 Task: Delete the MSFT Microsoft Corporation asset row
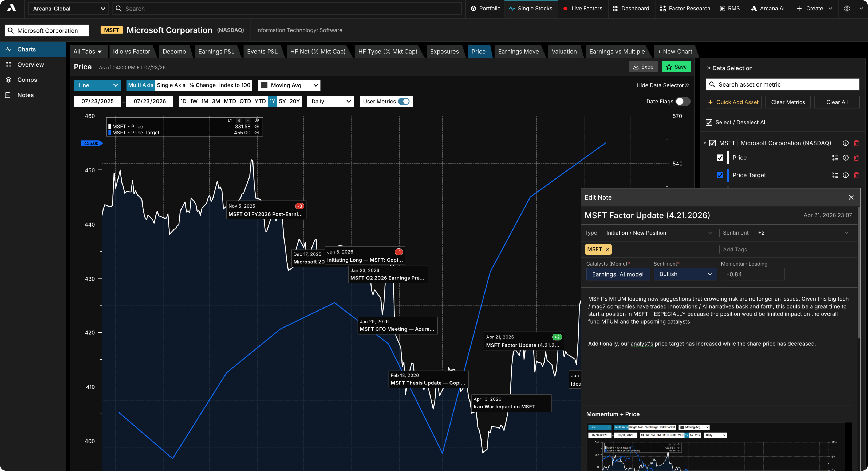[856, 143]
